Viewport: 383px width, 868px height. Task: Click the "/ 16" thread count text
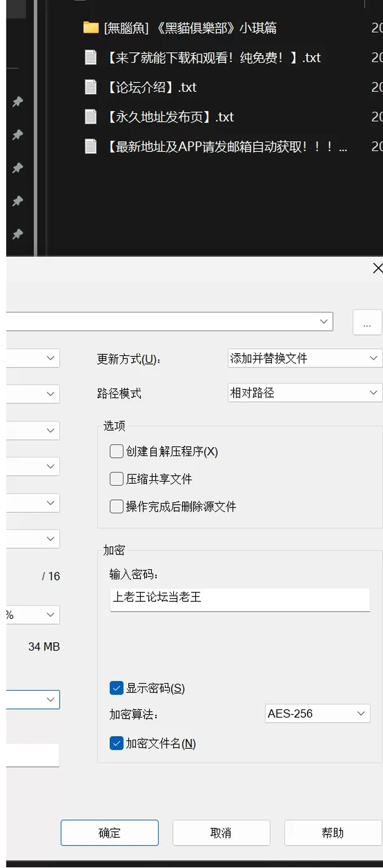51,576
